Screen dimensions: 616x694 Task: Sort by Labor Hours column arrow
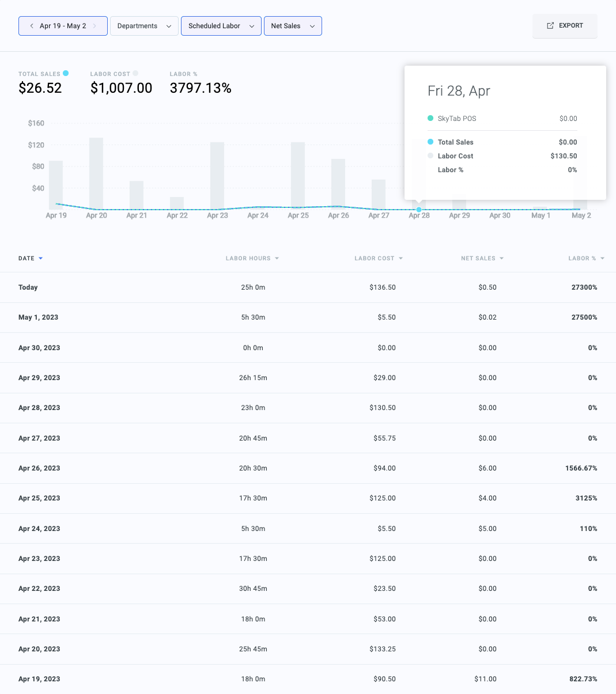[x=277, y=259]
